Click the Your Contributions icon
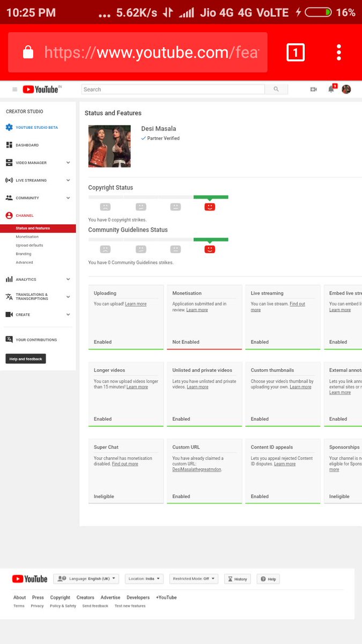Screen dimensions: 362x644 pos(9,339)
